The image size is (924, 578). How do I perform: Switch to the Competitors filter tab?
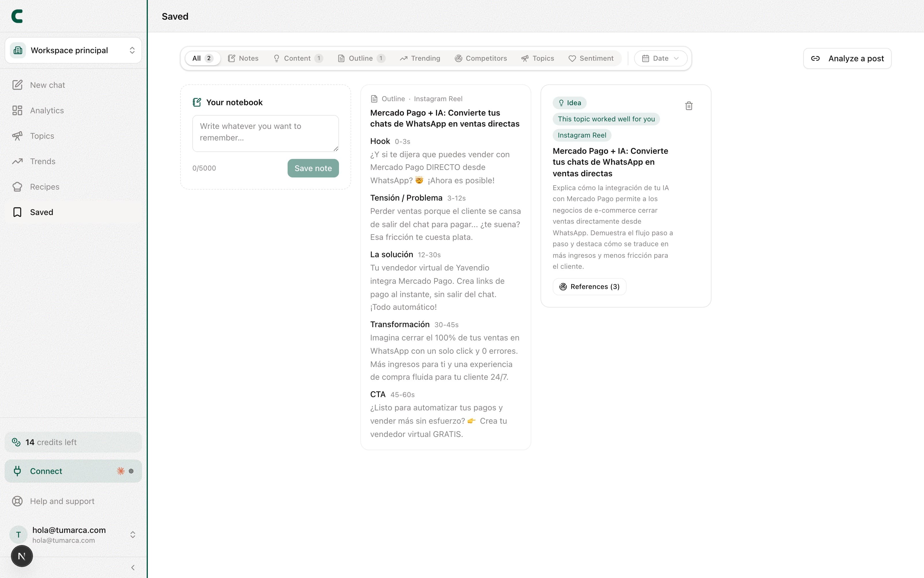tap(481, 58)
